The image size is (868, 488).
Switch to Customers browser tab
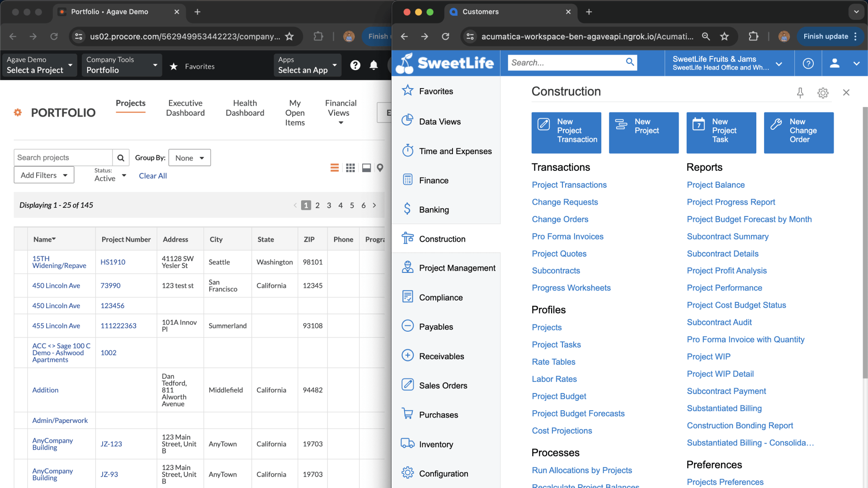coord(511,12)
